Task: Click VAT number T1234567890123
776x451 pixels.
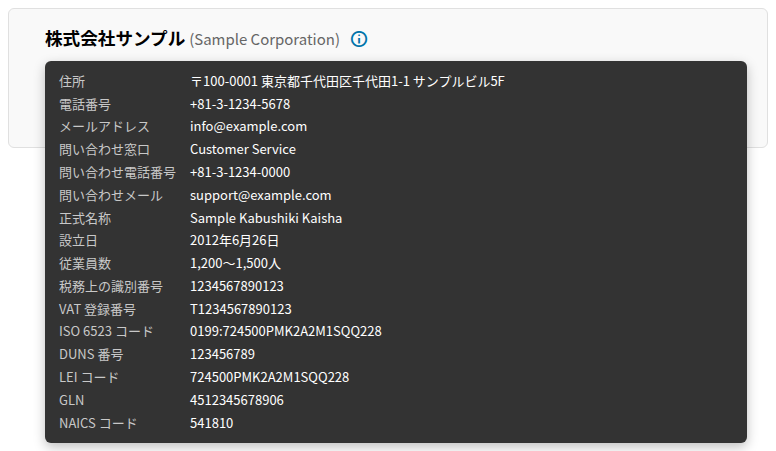Action: 241,309
